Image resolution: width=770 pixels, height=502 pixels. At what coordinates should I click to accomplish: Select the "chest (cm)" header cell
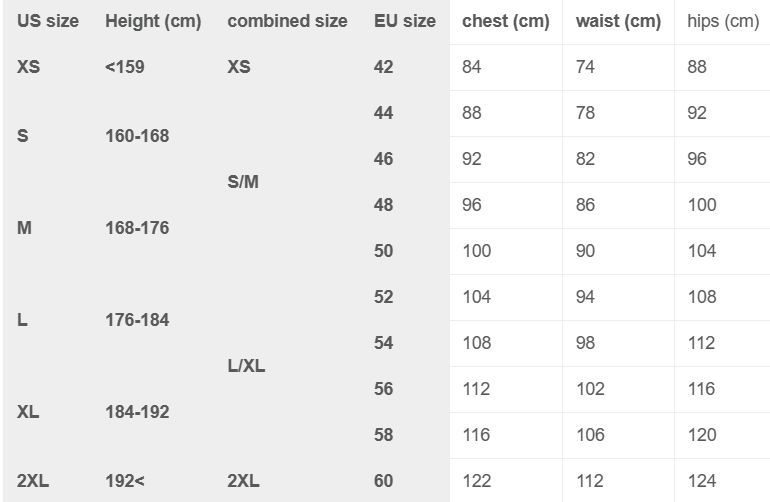(x=505, y=21)
